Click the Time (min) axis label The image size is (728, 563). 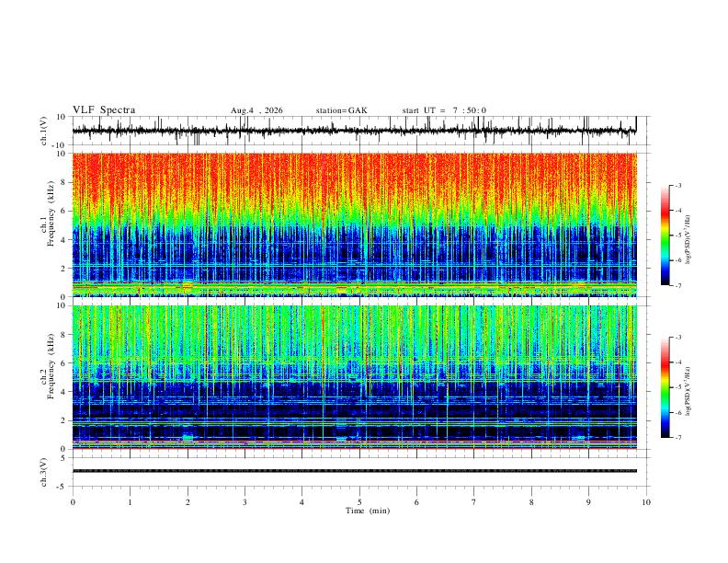[x=368, y=511]
